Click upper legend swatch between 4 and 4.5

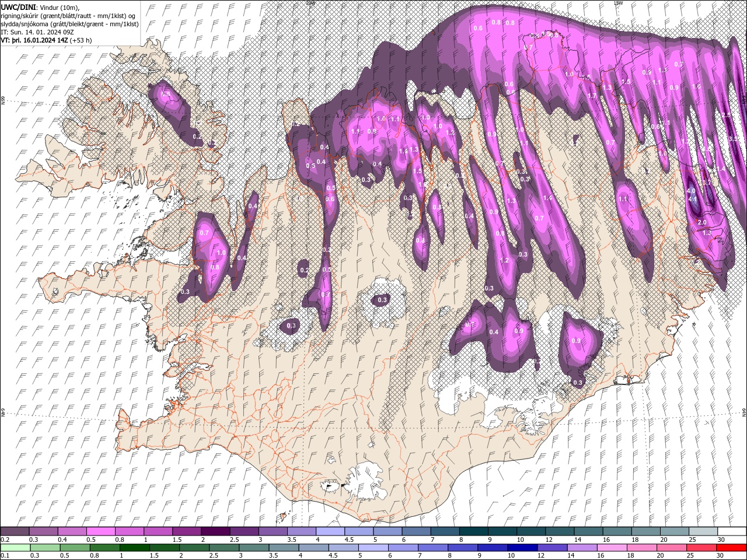coord(330,531)
